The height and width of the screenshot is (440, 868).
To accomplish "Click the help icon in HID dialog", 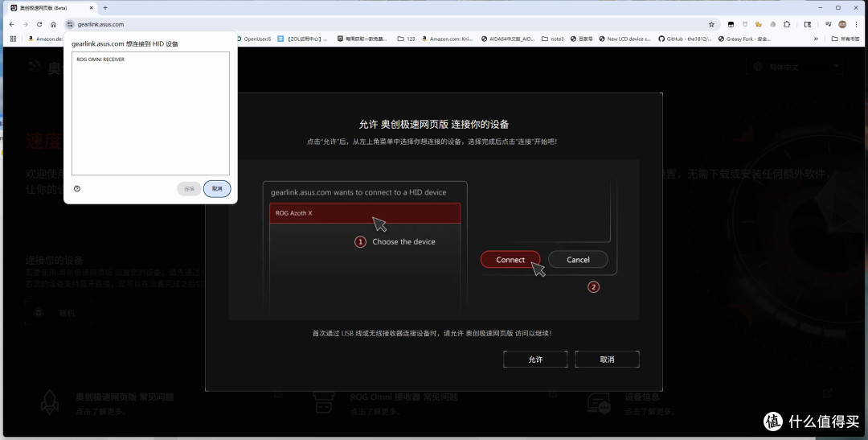I will (77, 188).
